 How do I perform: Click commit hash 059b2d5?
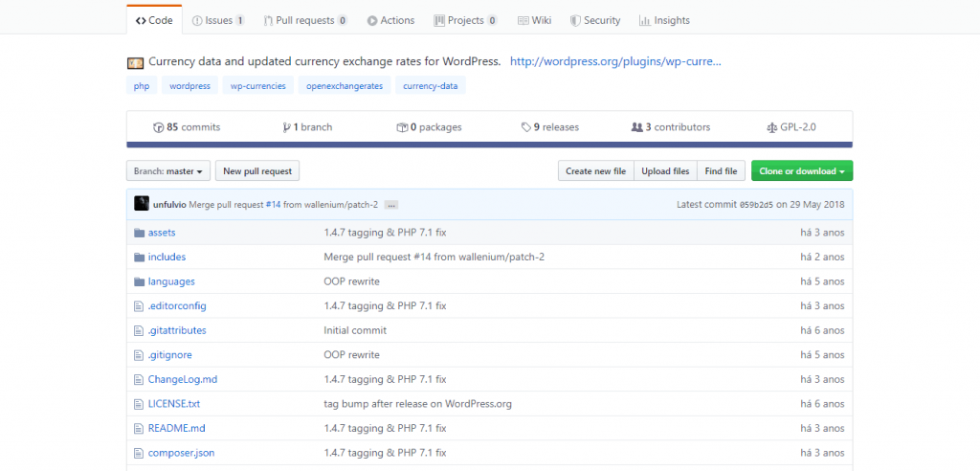coord(756,205)
